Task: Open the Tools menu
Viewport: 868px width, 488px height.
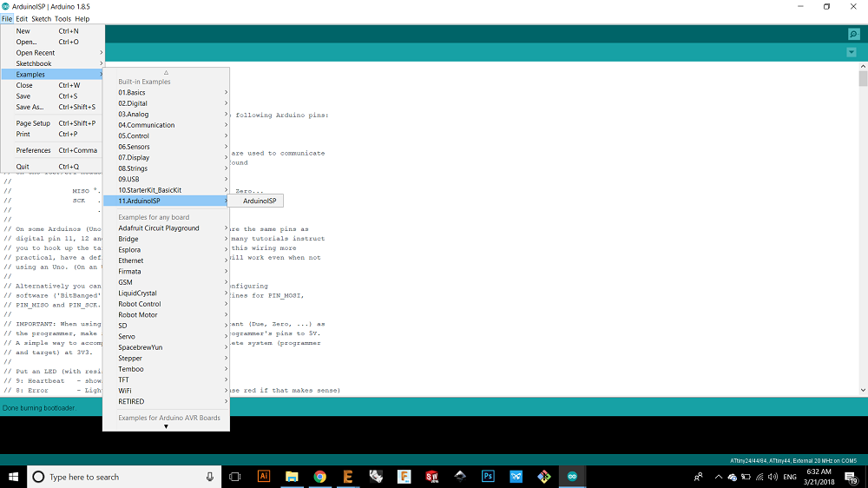Action: [x=62, y=19]
